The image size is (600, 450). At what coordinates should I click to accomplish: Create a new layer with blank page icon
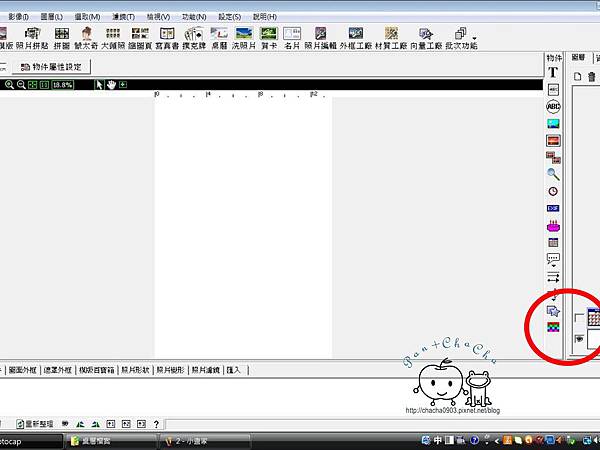click(x=577, y=77)
